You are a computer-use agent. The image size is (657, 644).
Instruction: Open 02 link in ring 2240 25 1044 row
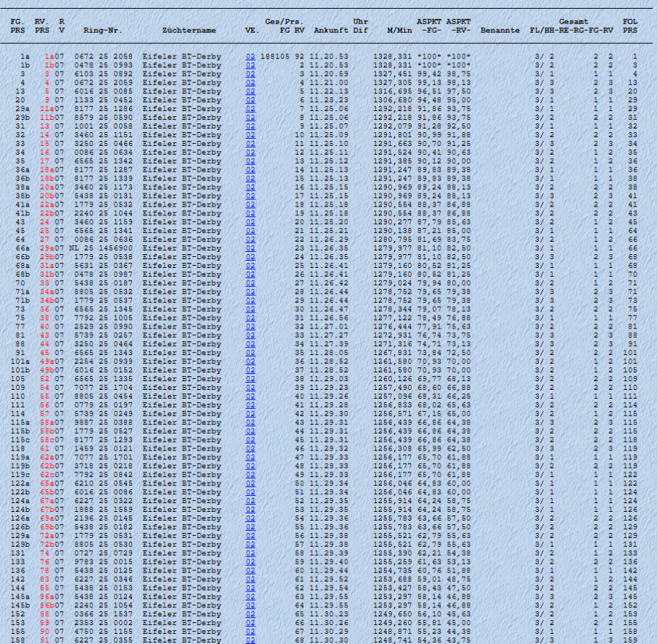(250, 213)
